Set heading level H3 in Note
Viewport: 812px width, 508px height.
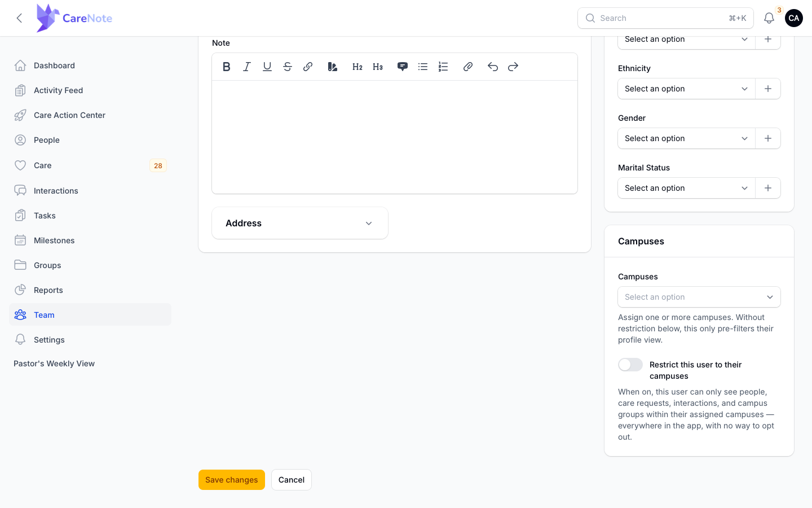(x=378, y=67)
